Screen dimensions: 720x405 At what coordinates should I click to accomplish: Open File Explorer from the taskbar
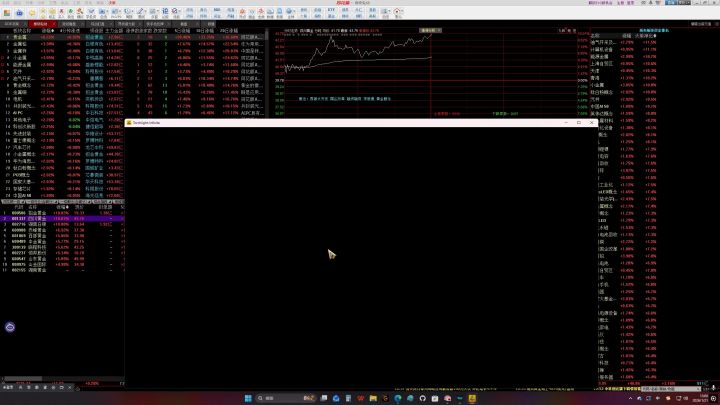tap(373, 398)
